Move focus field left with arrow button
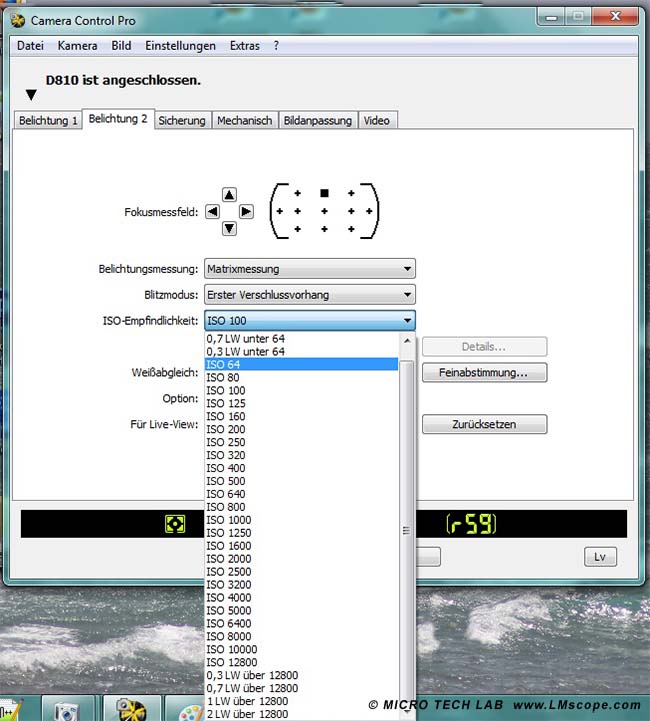This screenshot has height=721, width=650. coord(212,212)
